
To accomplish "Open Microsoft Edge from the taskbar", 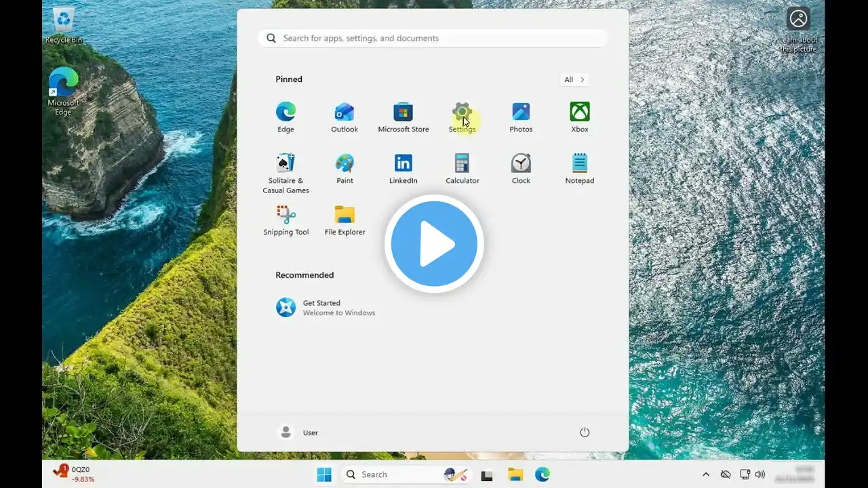I will [x=542, y=474].
